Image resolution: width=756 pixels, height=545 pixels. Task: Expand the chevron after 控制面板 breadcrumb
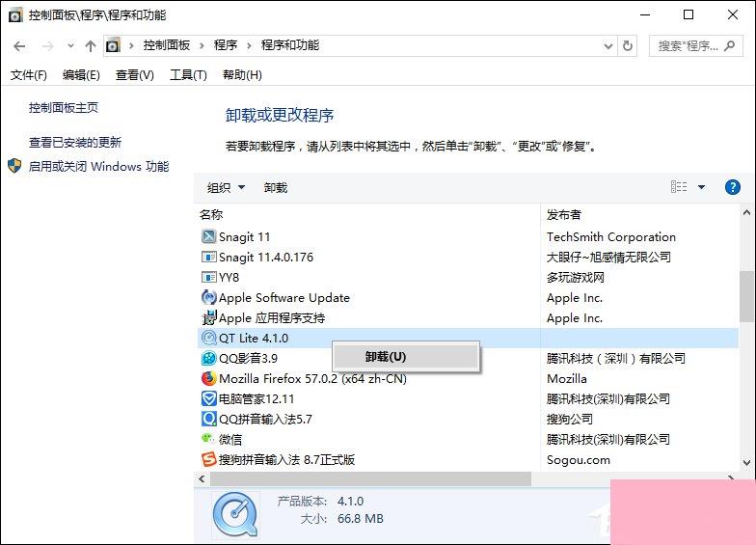pyautogui.click(x=202, y=46)
